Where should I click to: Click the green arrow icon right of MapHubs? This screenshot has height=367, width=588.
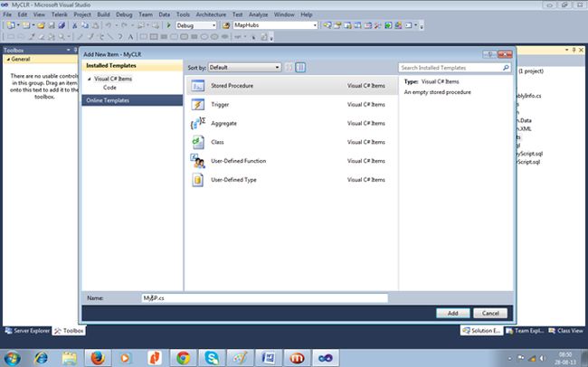click(388, 25)
